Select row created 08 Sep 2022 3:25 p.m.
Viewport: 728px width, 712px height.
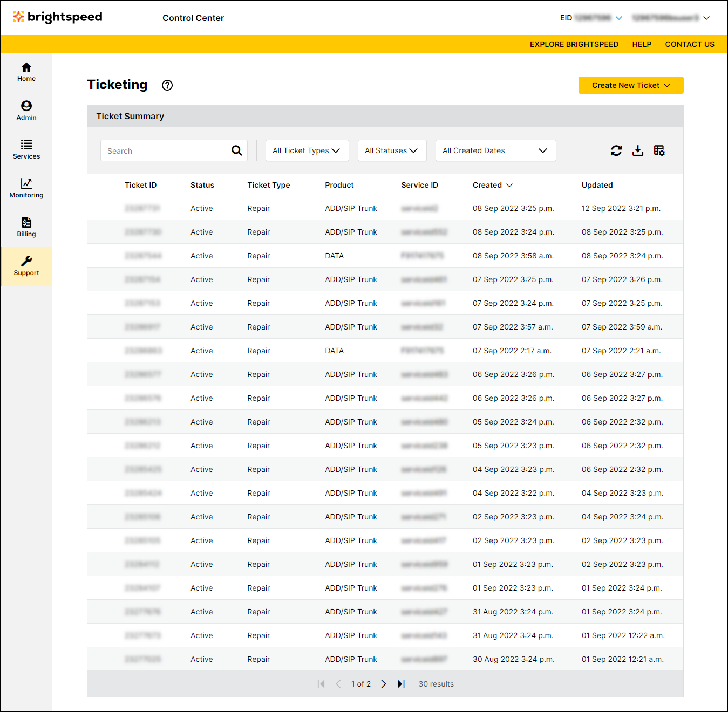[385, 208]
